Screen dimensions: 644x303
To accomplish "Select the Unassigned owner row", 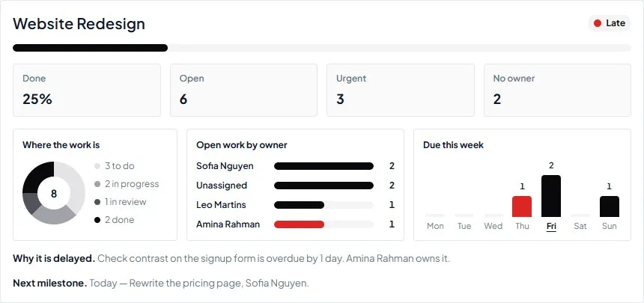I will (x=295, y=186).
